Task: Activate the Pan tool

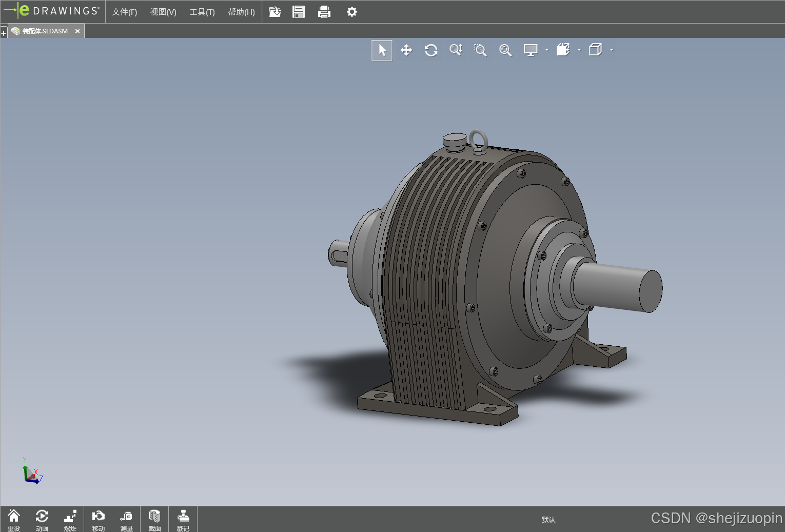Action: [x=406, y=50]
